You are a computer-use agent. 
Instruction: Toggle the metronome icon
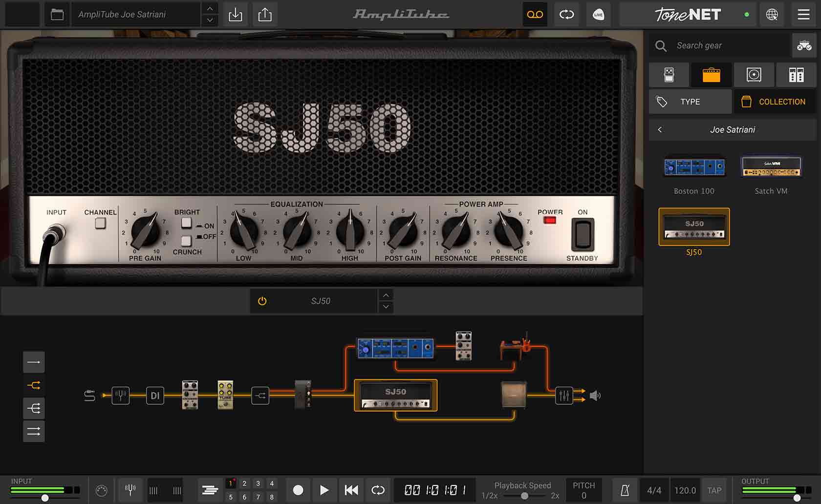pyautogui.click(x=625, y=490)
